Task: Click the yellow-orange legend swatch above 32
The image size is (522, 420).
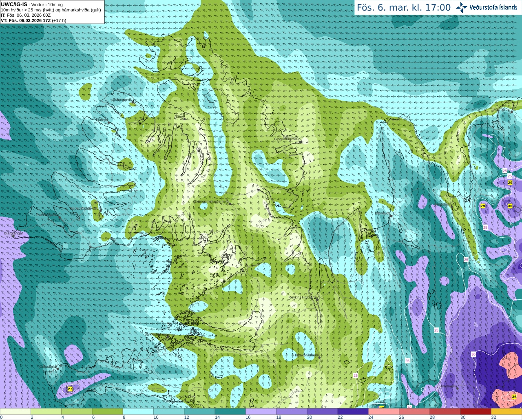Action: [507, 411]
